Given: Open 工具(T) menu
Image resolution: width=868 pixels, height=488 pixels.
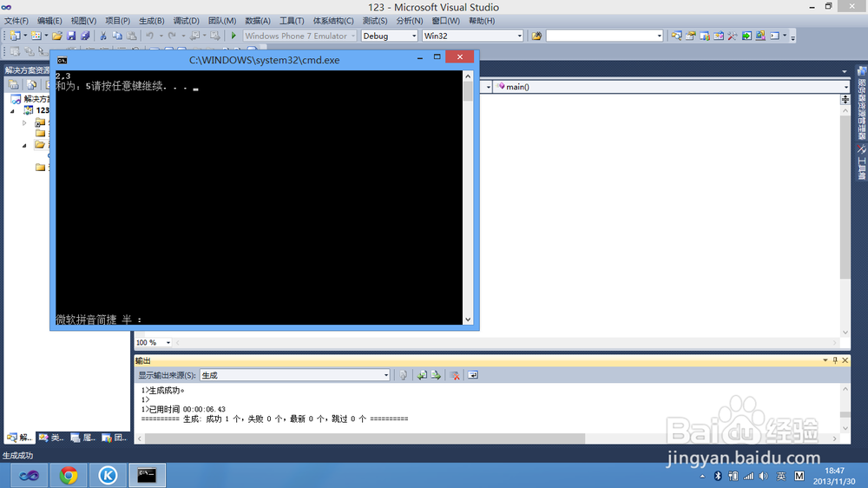Looking at the screenshot, I should click(x=292, y=21).
